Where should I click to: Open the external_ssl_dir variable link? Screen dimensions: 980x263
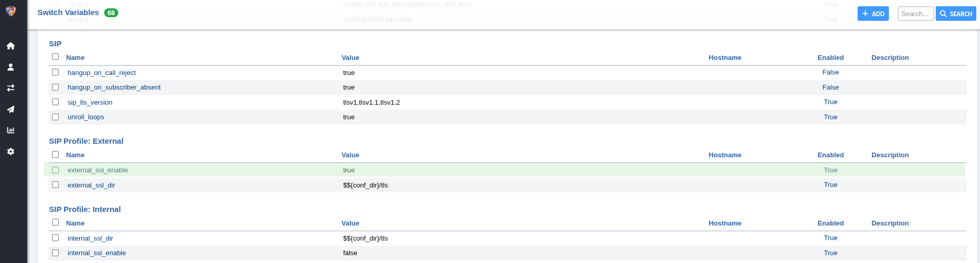(91, 185)
